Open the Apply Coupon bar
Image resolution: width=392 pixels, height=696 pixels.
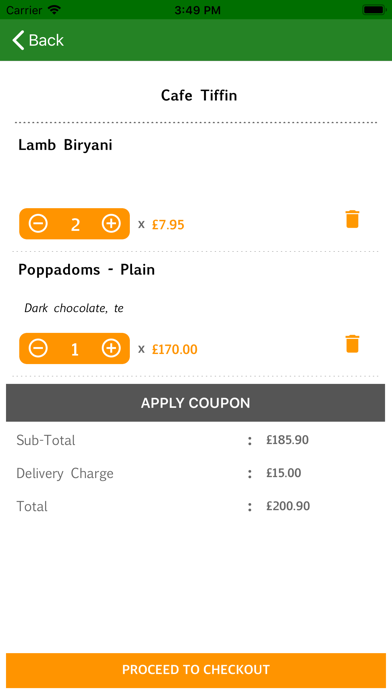(195, 403)
